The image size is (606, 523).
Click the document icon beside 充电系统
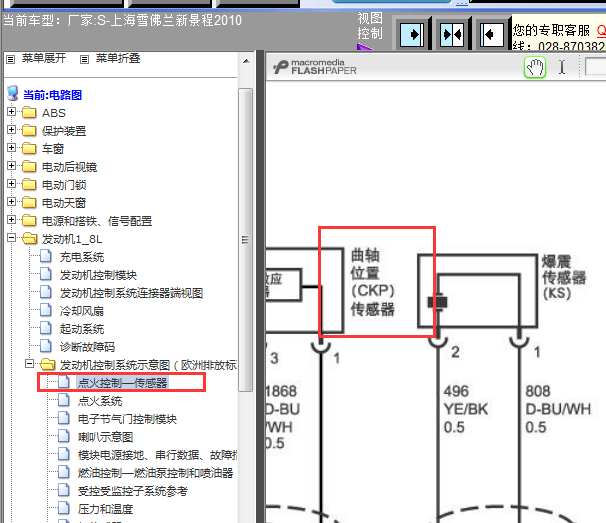(46, 256)
